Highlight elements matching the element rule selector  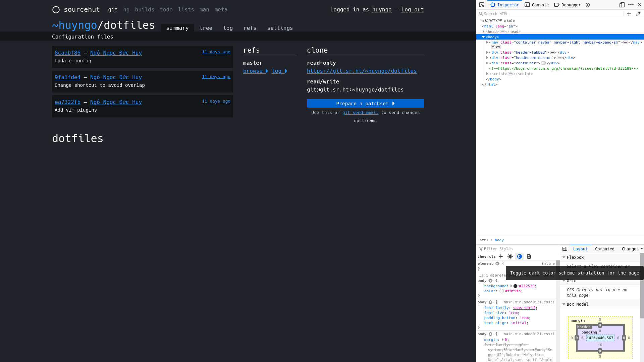(497, 264)
